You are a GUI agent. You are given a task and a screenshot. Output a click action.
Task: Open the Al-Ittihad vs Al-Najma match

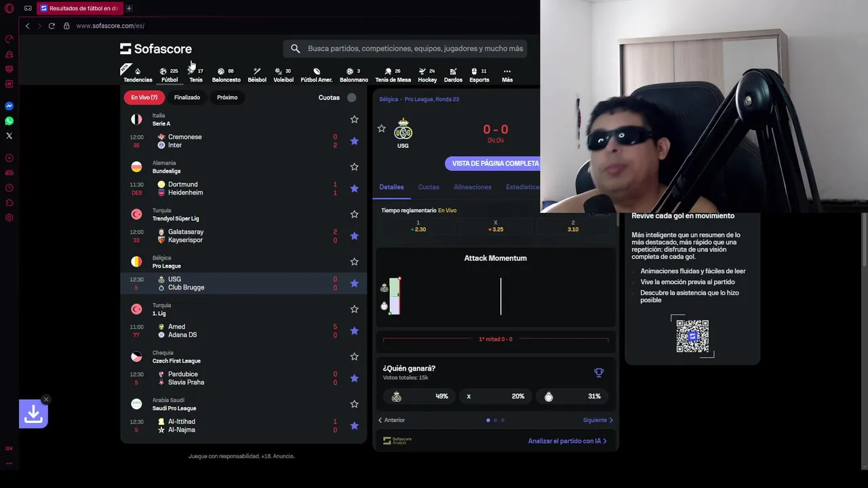pyautogui.click(x=243, y=426)
